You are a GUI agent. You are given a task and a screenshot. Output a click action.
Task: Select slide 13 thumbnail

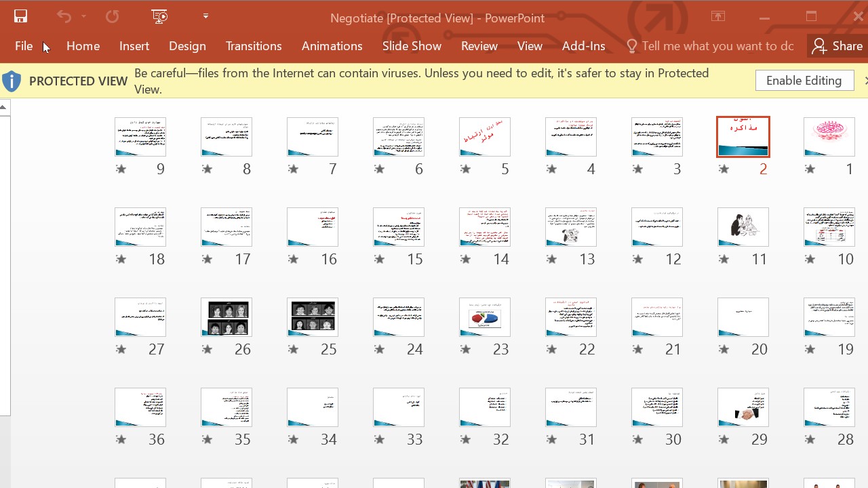click(x=570, y=227)
